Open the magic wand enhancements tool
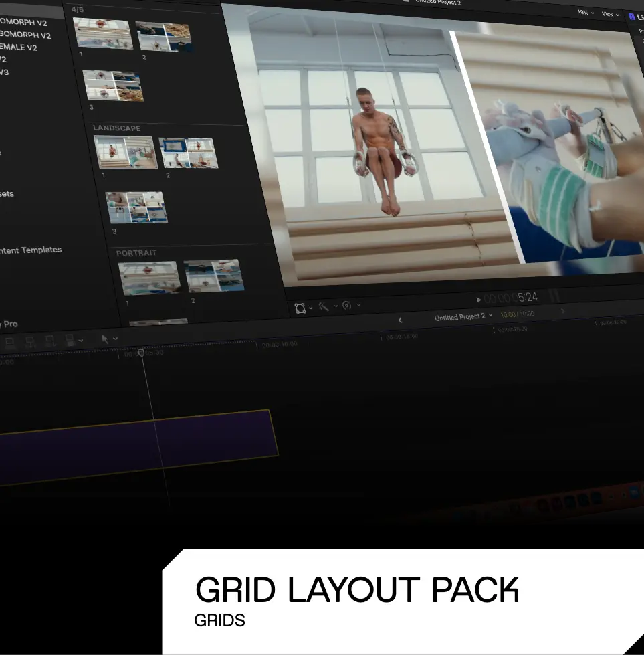This screenshot has height=655, width=644. pyautogui.click(x=323, y=307)
